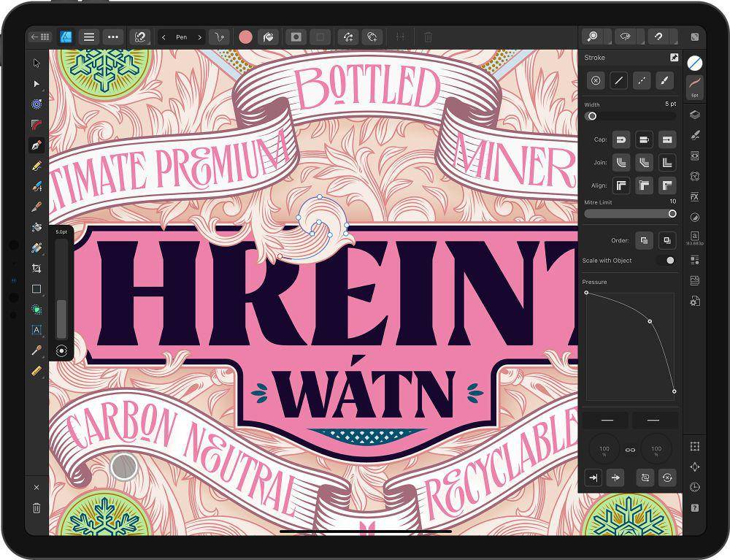Choose the Contour tool in left toolbar
This screenshot has height=560, width=730.
click(36, 104)
